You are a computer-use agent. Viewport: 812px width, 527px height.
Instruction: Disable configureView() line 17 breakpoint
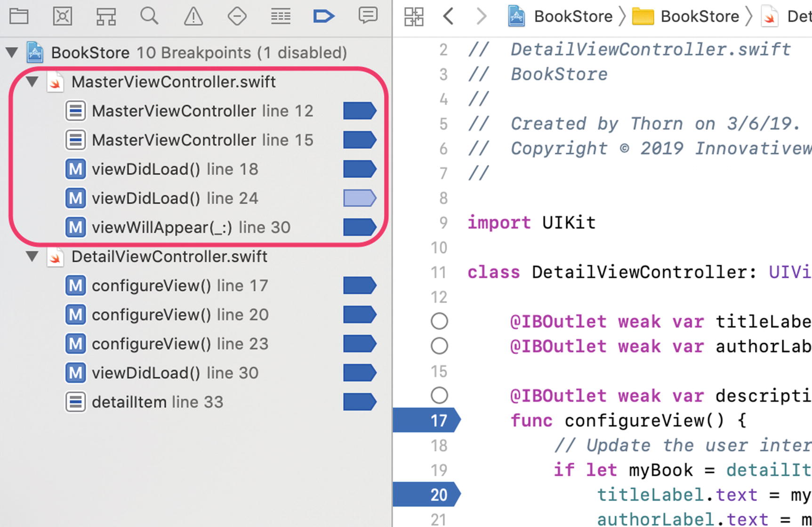point(360,285)
